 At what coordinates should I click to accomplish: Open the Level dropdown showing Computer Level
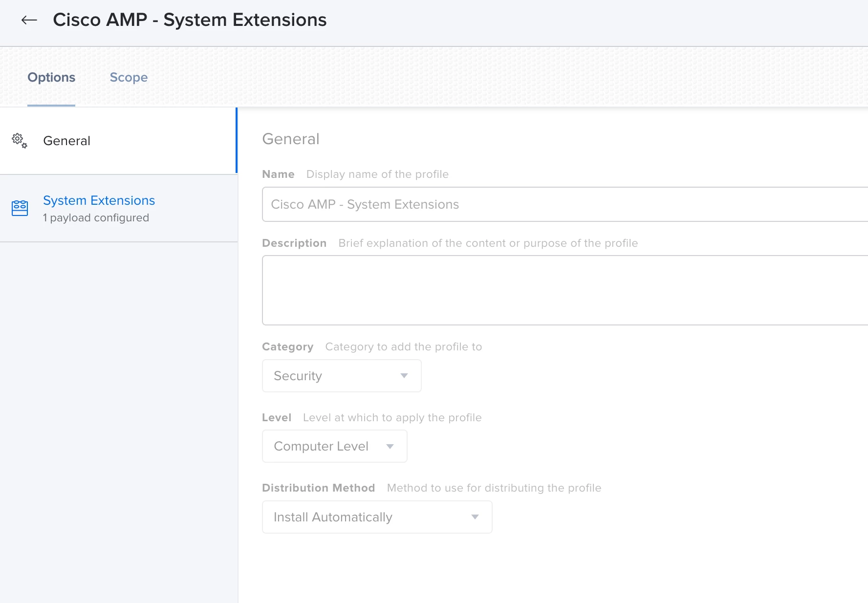click(x=335, y=446)
